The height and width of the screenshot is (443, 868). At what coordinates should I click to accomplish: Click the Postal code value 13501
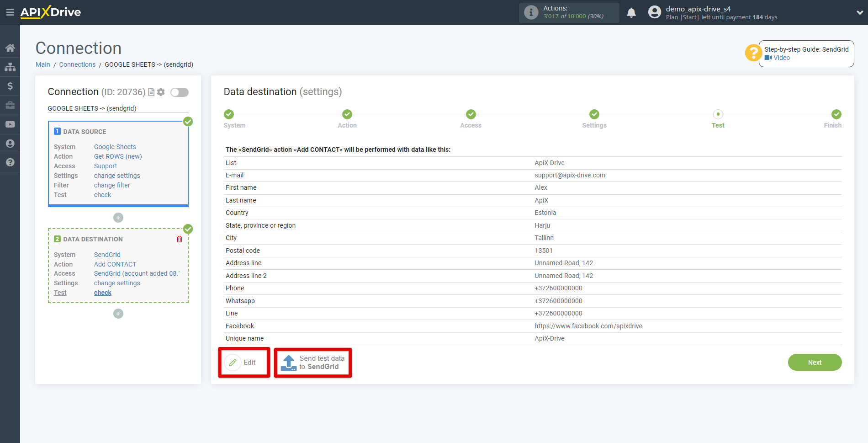tap(544, 251)
